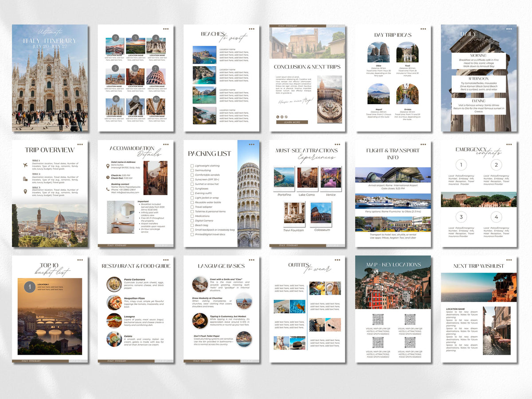This screenshot has height=399, width=532.
Task: Check the Swimsuitsing checkbox
Action: coord(192,170)
